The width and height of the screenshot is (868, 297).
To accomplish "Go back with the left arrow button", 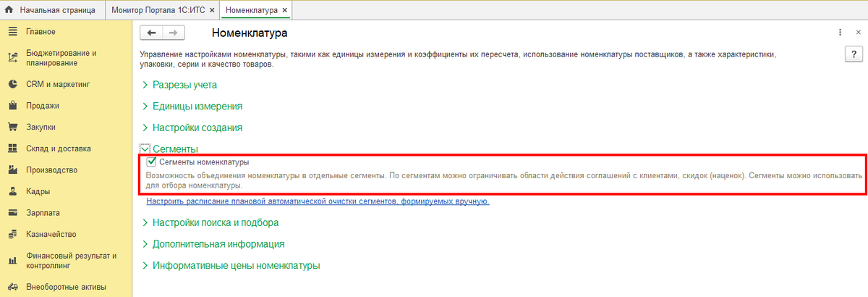I will click(152, 33).
